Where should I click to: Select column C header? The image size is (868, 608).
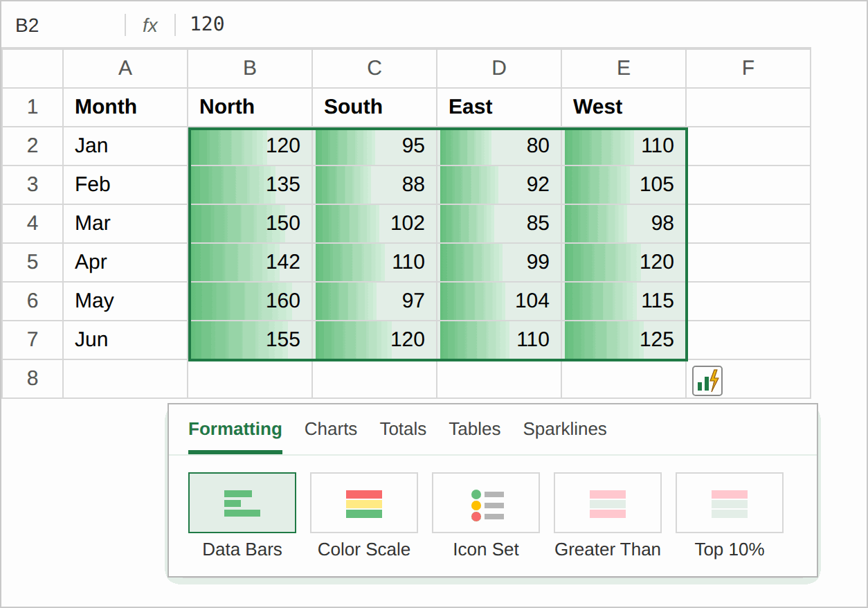tap(374, 68)
